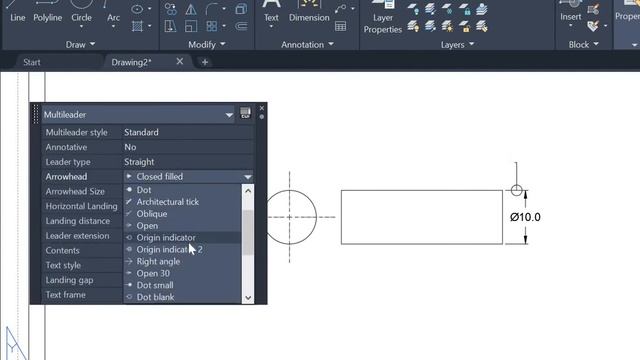This screenshot has height=360, width=640.
Task: Activate the Scale tool icon
Action: pyautogui.click(x=191, y=26)
